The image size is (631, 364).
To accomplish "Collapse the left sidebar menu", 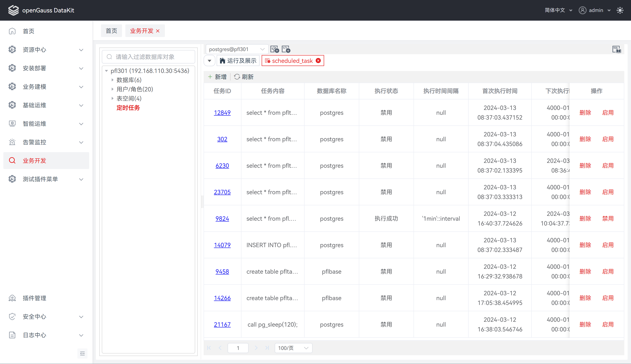I will click(82, 353).
